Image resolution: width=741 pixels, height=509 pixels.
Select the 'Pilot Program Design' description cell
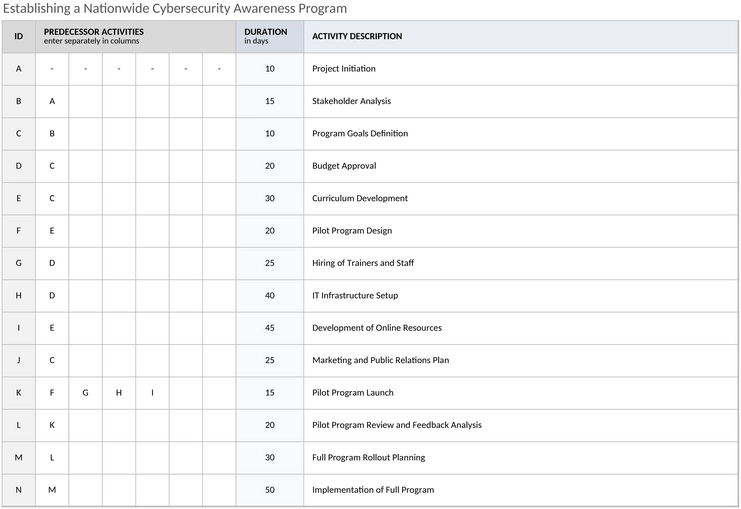[x=521, y=231]
